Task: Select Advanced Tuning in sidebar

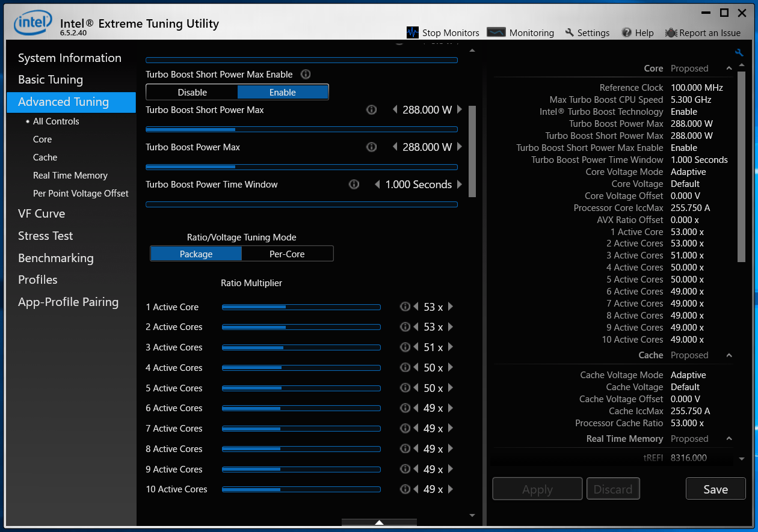Action: pyautogui.click(x=71, y=102)
